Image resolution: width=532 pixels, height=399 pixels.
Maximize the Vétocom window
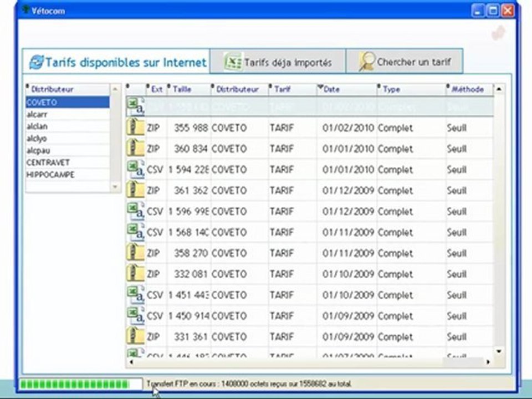click(x=493, y=11)
